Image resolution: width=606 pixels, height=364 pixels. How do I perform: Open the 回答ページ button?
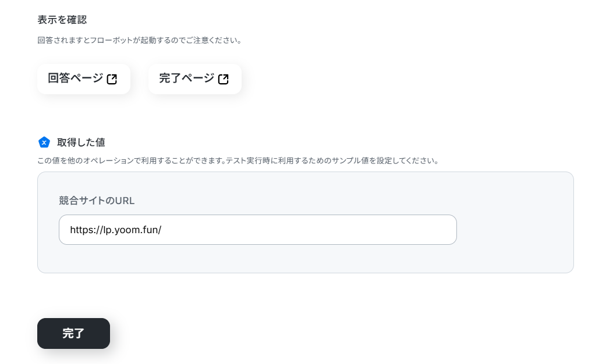(x=83, y=79)
